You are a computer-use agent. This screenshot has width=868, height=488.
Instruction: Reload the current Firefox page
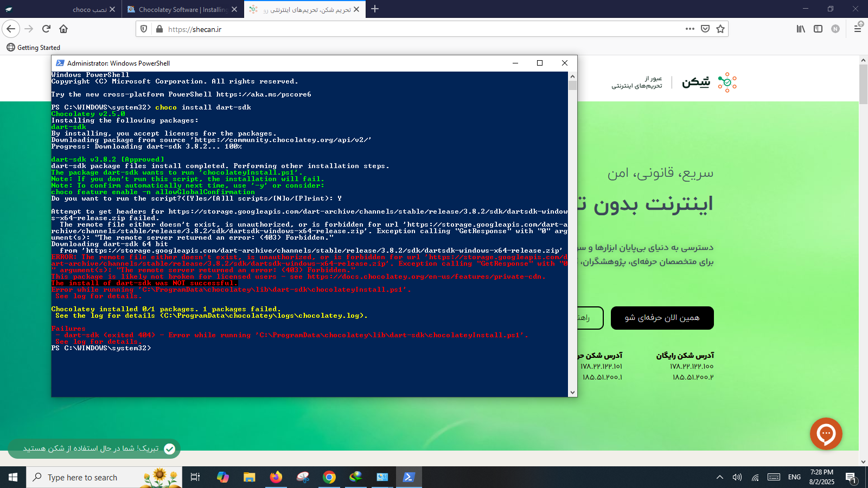pyautogui.click(x=46, y=29)
